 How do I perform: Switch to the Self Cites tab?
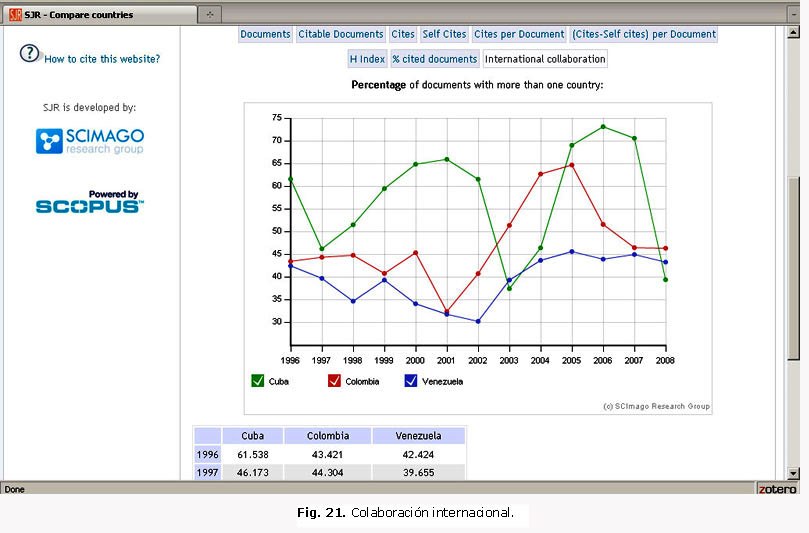click(x=444, y=34)
